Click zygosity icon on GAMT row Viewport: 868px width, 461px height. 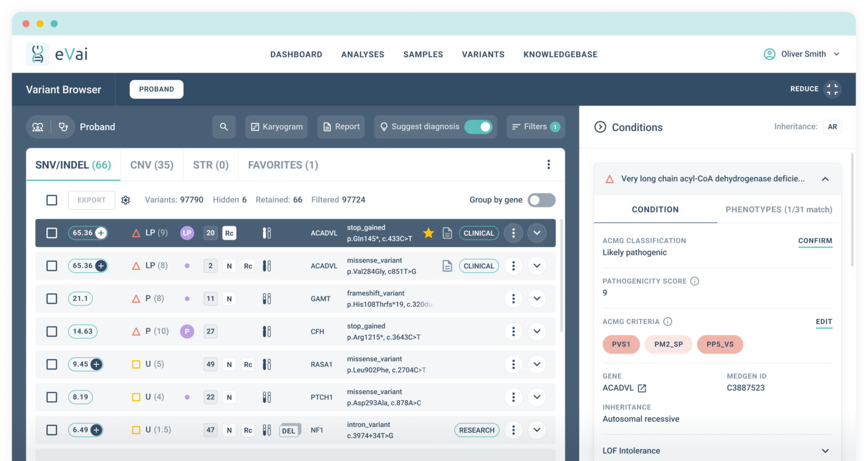267,299
